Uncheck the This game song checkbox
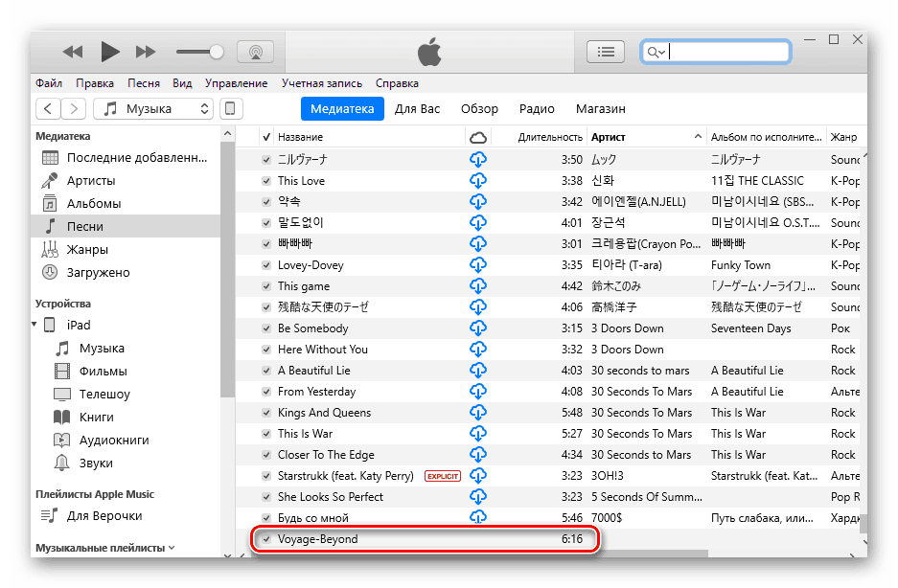The width and height of the screenshot is (898, 588). pos(266,286)
